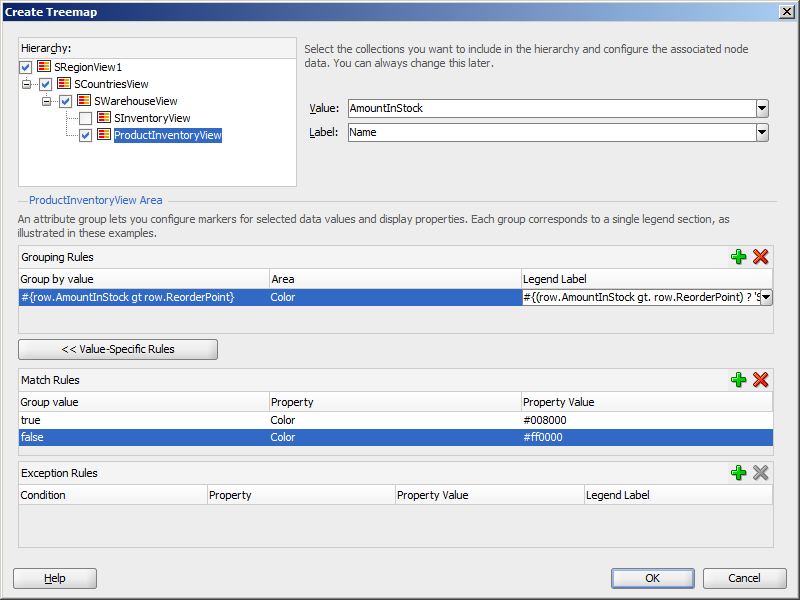Click the SInventoryView collection icon
The height and width of the screenshot is (600, 800).
coord(104,117)
